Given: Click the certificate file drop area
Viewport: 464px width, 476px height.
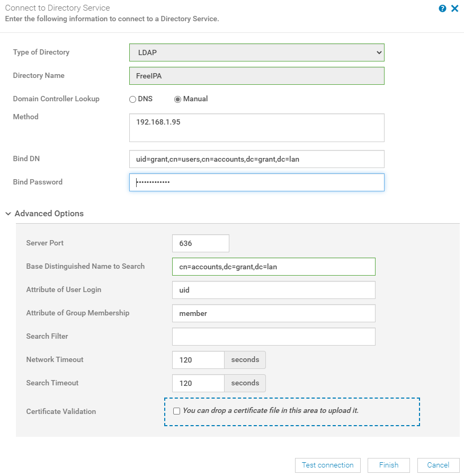Looking at the screenshot, I should 291,410.
